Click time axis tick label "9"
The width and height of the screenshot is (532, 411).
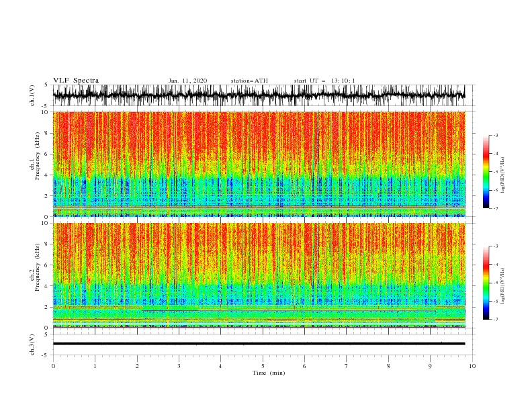430,366
